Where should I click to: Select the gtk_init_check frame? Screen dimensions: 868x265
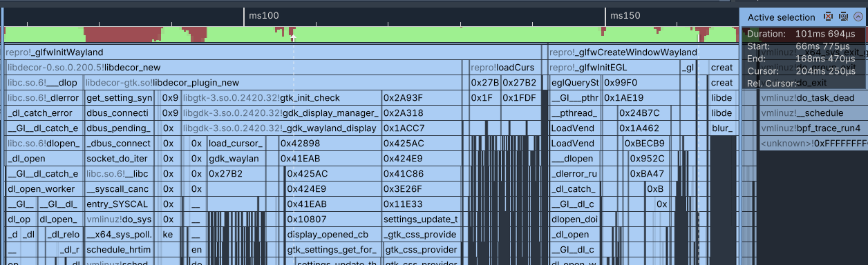(281, 98)
